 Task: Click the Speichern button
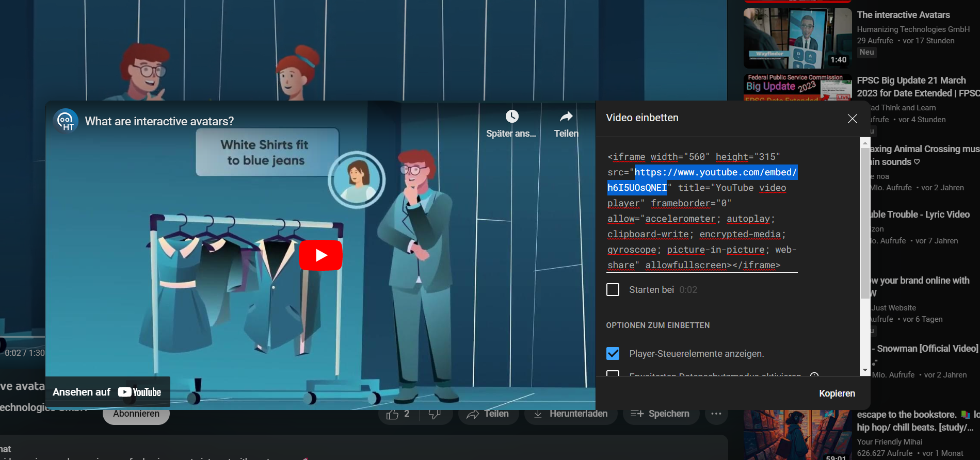click(x=660, y=414)
